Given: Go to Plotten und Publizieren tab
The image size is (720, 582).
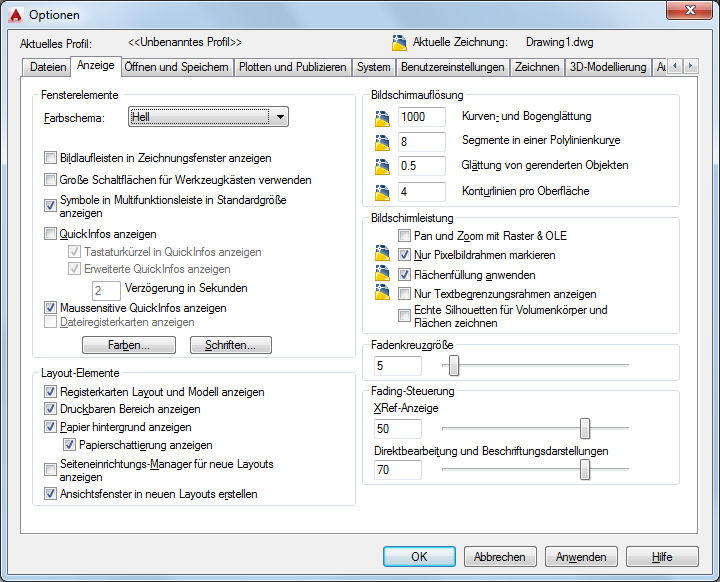Looking at the screenshot, I should [x=292, y=67].
